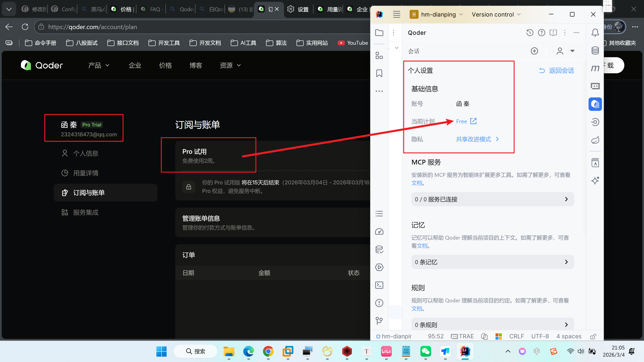Viewport: 644px width, 362px height.
Task: Open the 文档 link under MCP 服务
Action: (417, 183)
